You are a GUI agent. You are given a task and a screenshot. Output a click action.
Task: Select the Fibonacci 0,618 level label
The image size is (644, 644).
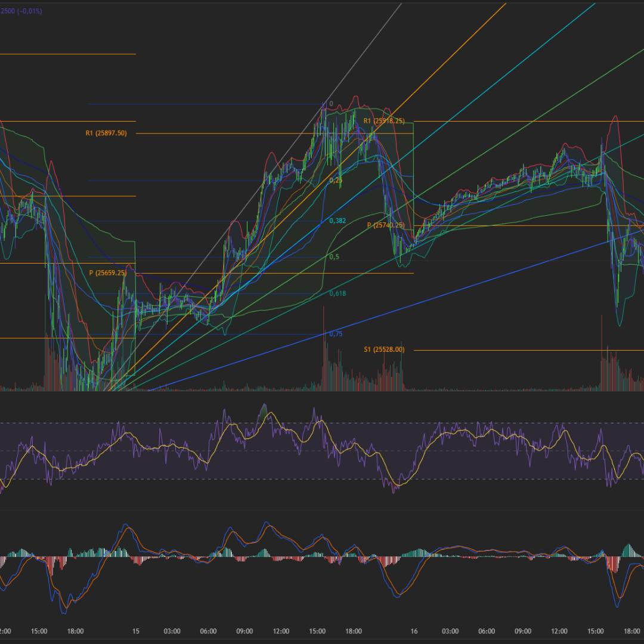click(x=338, y=293)
